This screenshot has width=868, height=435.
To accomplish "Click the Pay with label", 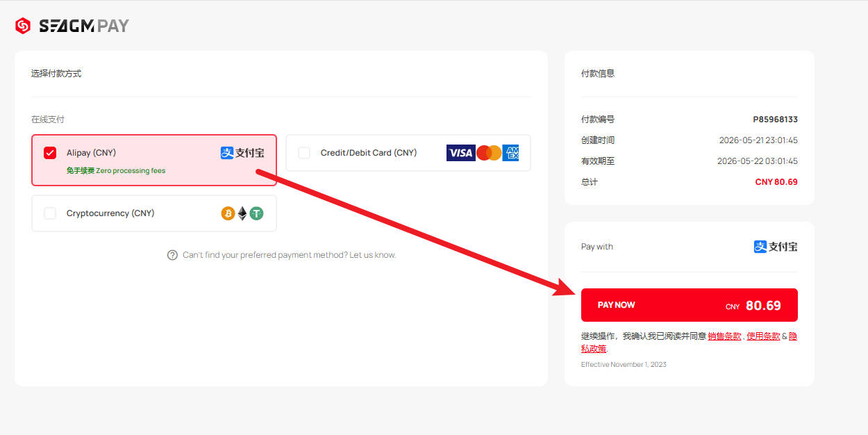I will [x=597, y=247].
